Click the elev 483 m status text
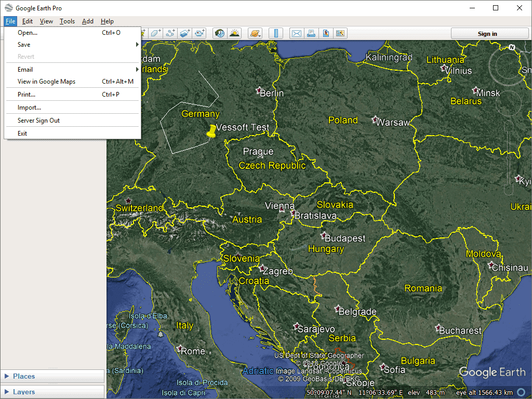 [426, 393]
